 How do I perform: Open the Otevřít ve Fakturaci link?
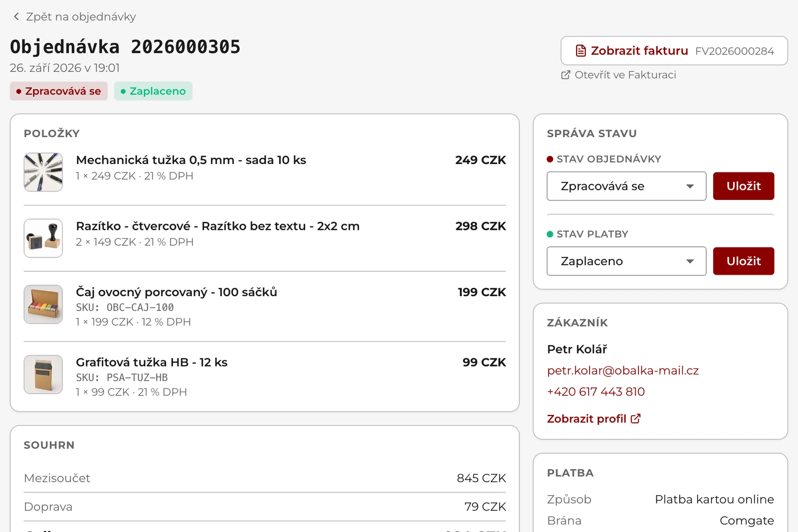pos(619,75)
